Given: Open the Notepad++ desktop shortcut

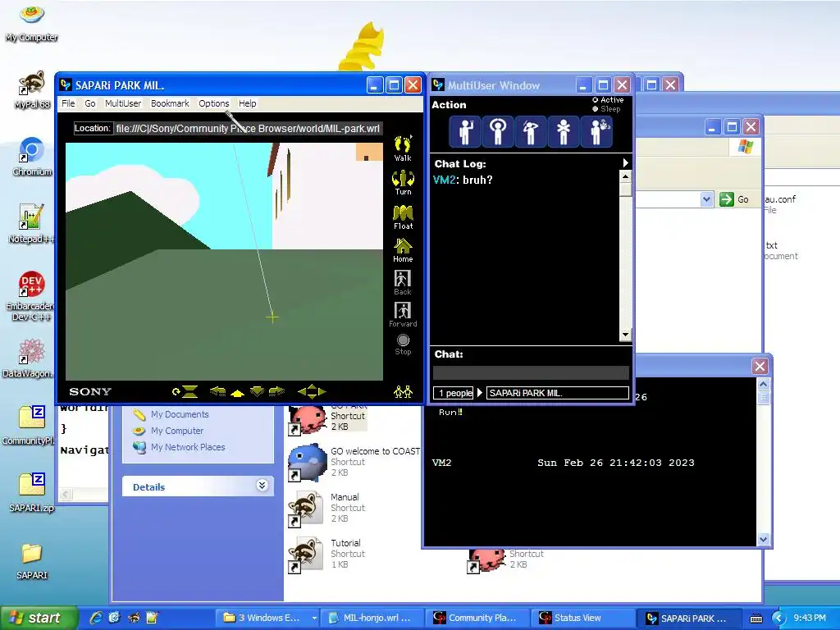Looking at the screenshot, I should point(32,224).
